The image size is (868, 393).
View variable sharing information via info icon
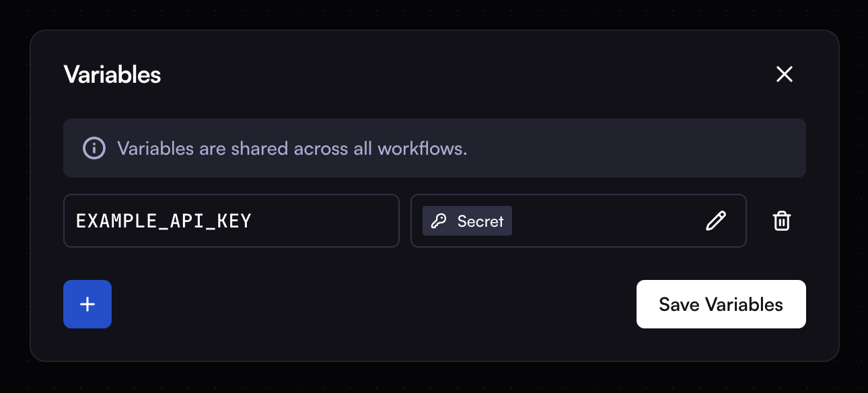point(94,148)
